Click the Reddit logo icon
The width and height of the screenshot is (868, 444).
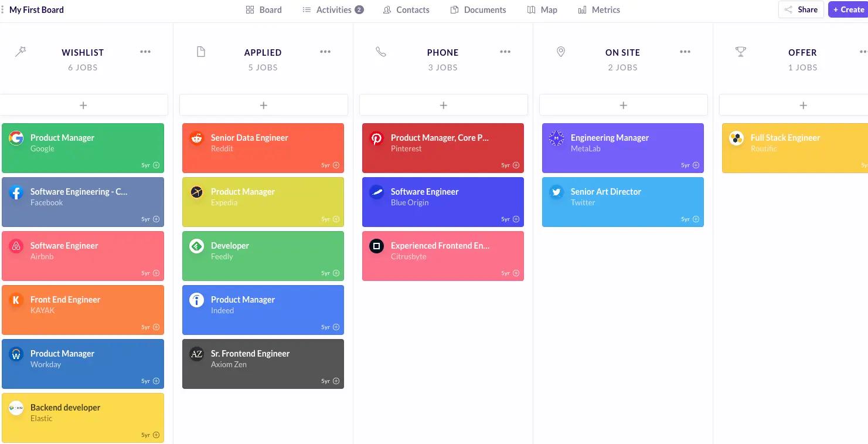click(x=196, y=138)
